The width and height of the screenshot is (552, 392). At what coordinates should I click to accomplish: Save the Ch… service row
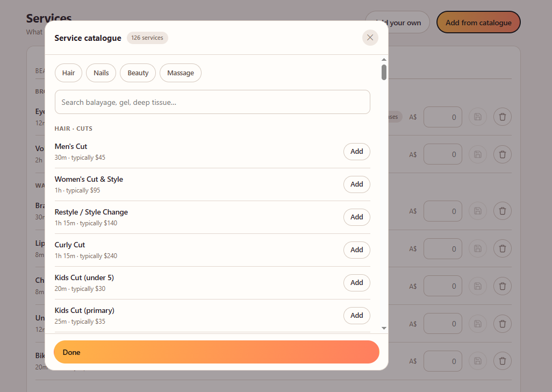[478, 286]
